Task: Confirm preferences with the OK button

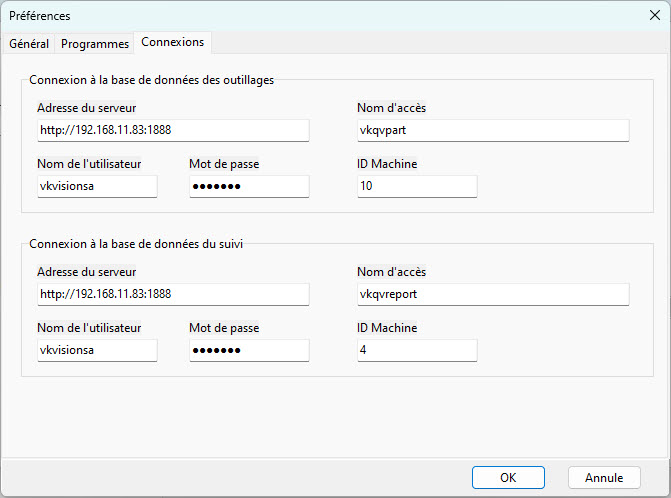Action: pyautogui.click(x=508, y=478)
